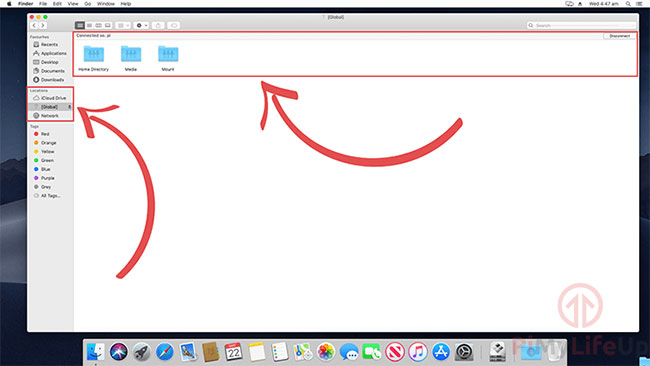This screenshot has width=650, height=366.
Task: Select Documents in the sidebar
Action: click(50, 71)
